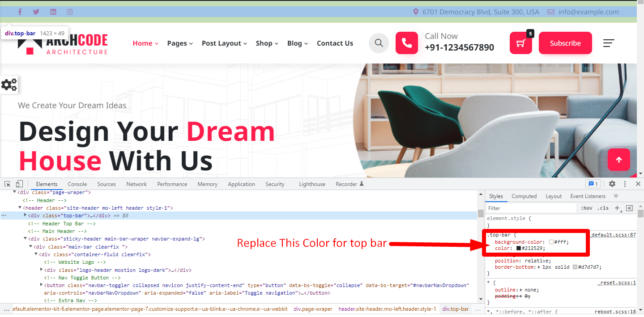Screen dimensions: 644x317
Task: Open the Computed styles tab
Action: (524, 196)
